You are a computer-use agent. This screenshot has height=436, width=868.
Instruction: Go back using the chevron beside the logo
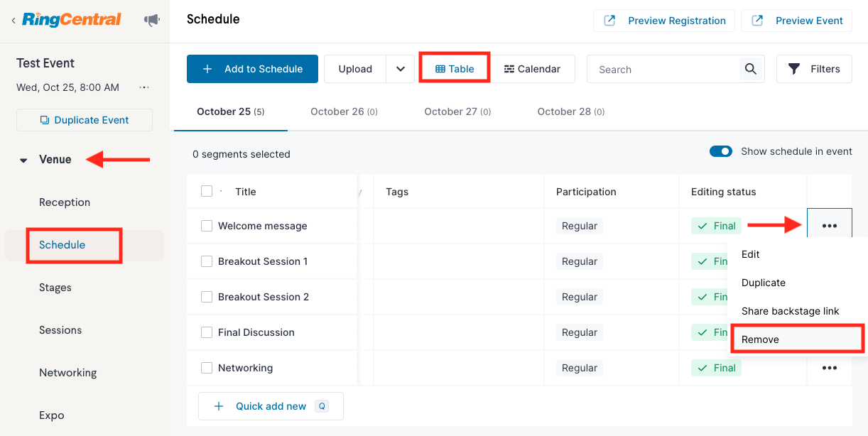[13, 21]
